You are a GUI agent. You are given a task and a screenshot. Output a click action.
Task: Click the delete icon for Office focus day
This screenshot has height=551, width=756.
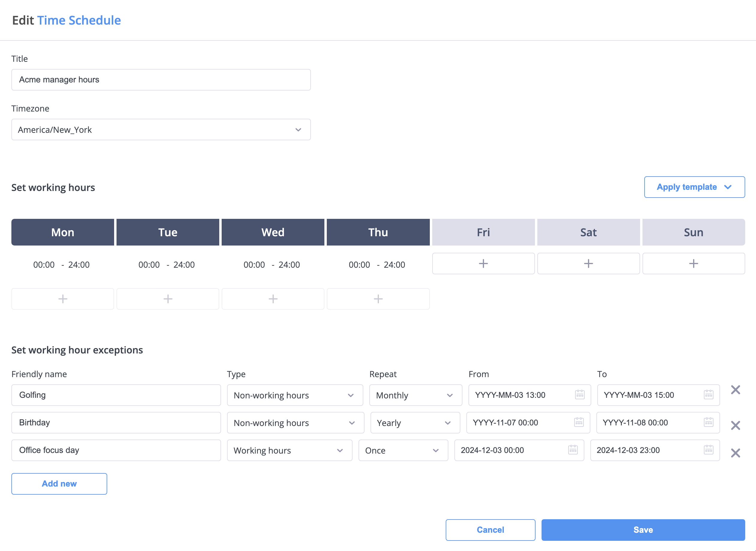pos(735,452)
